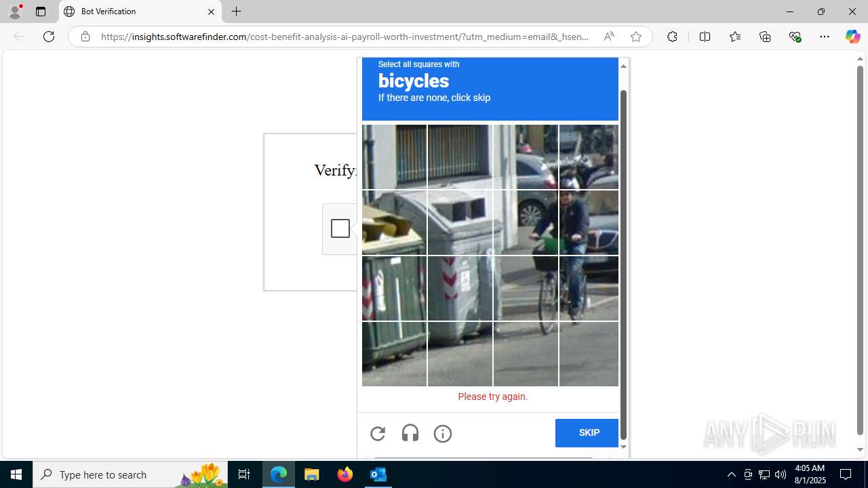Open the volume control in system tray
868x488 pixels.
click(781, 474)
